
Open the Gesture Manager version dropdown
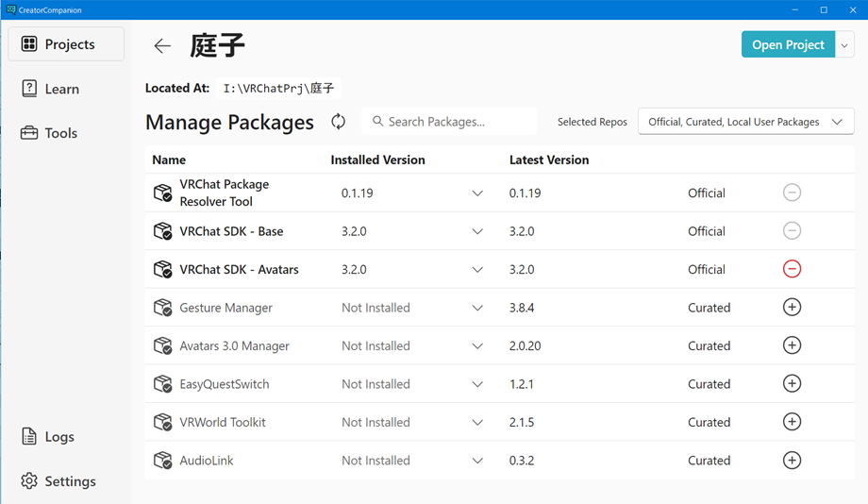477,308
